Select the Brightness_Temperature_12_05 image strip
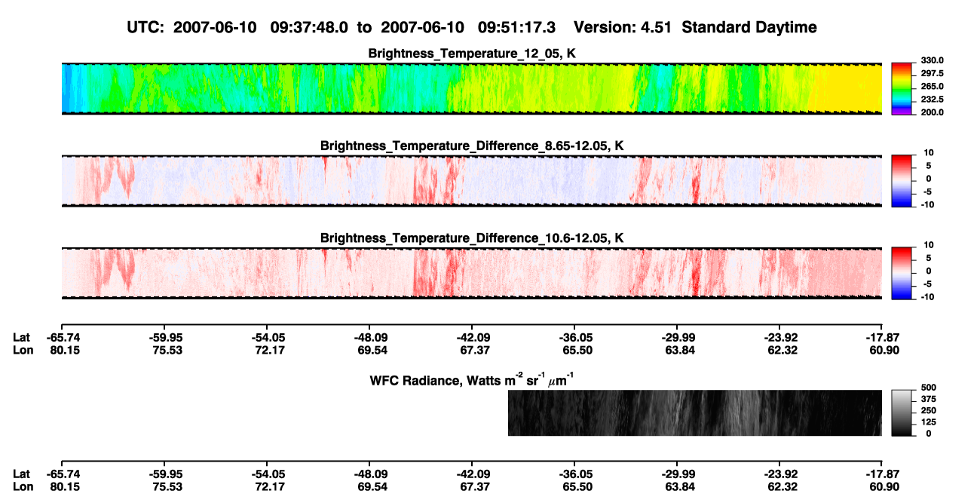Viewport: 980px width, 503px height. click(x=471, y=88)
